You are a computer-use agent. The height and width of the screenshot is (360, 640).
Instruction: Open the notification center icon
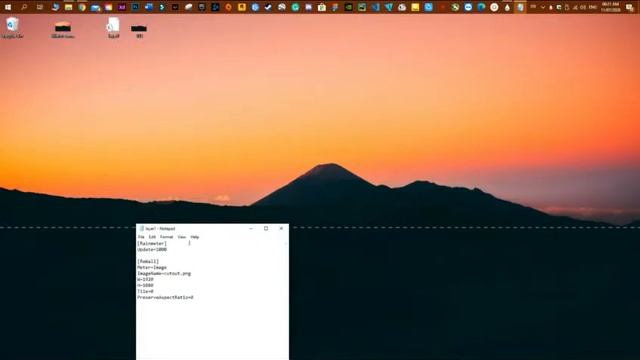pyautogui.click(x=630, y=8)
